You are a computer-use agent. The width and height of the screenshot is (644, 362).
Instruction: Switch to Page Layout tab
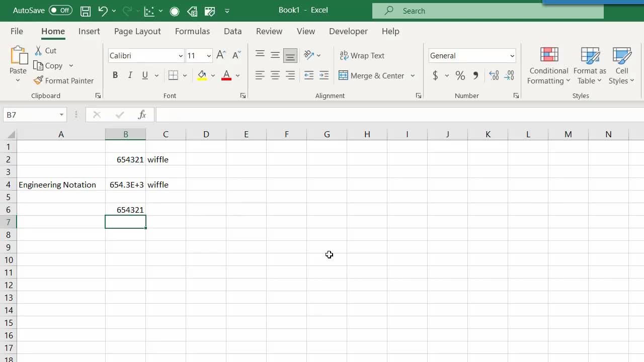pyautogui.click(x=137, y=31)
